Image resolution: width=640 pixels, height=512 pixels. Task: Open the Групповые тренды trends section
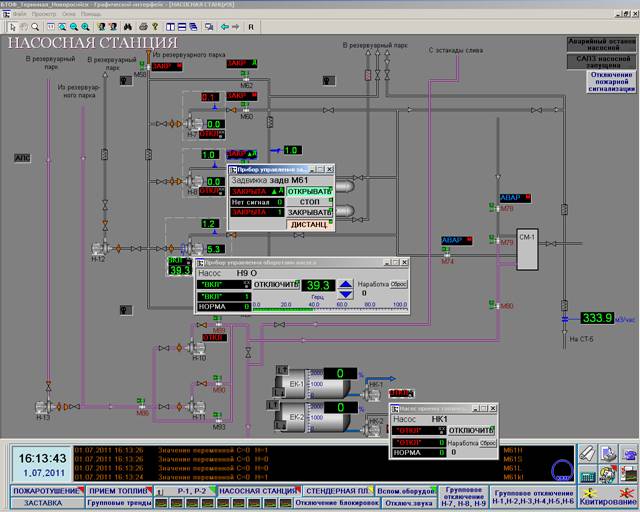[x=119, y=503]
